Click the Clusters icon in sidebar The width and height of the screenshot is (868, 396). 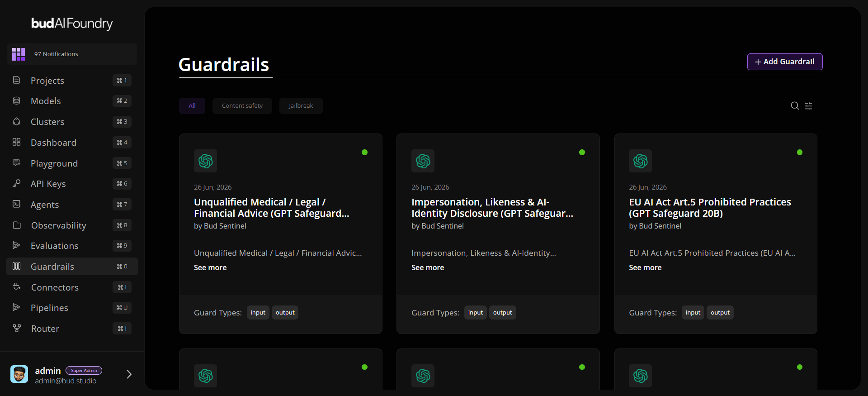coord(17,121)
